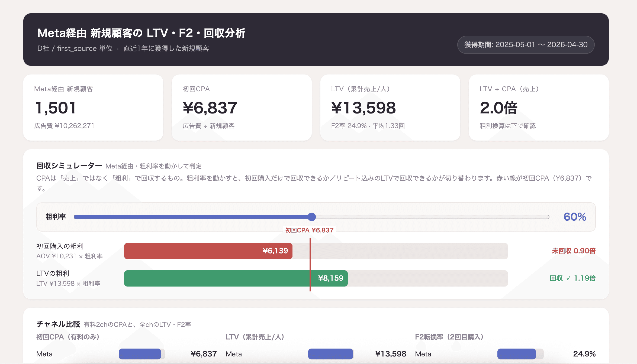
Task: Click the 未回収 0.90倍 status text
Action: (x=574, y=251)
